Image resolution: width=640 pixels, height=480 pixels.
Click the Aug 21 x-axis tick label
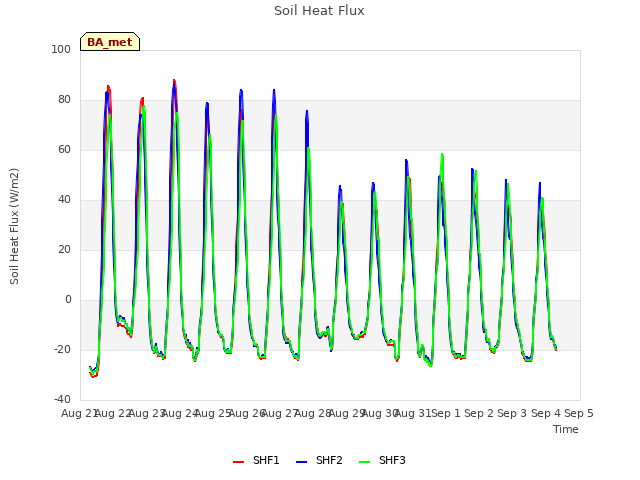[79, 413]
